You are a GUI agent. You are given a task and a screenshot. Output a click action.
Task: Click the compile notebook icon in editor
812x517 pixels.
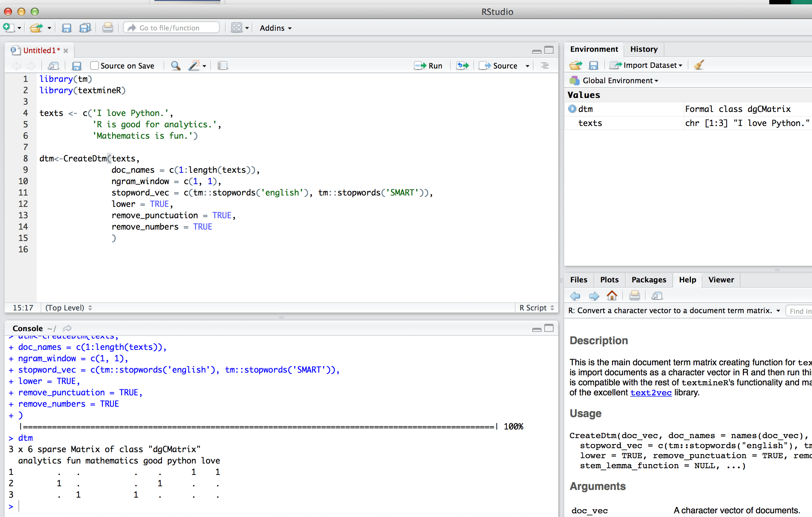[222, 66]
